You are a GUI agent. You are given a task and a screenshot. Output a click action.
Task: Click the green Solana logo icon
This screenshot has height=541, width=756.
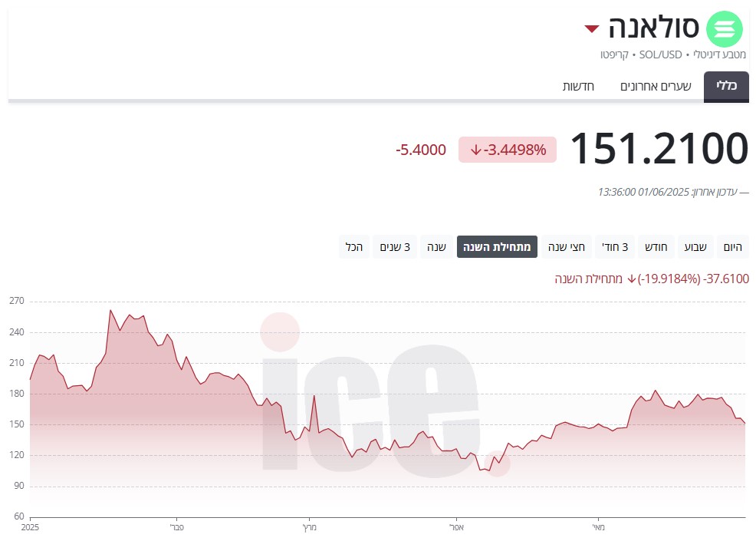click(x=725, y=29)
